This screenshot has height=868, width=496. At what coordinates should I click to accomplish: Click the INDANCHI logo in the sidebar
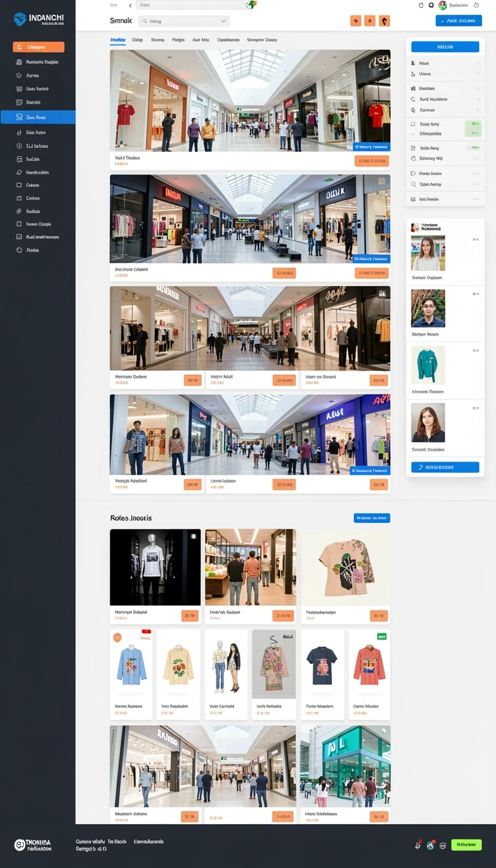pyautogui.click(x=38, y=19)
